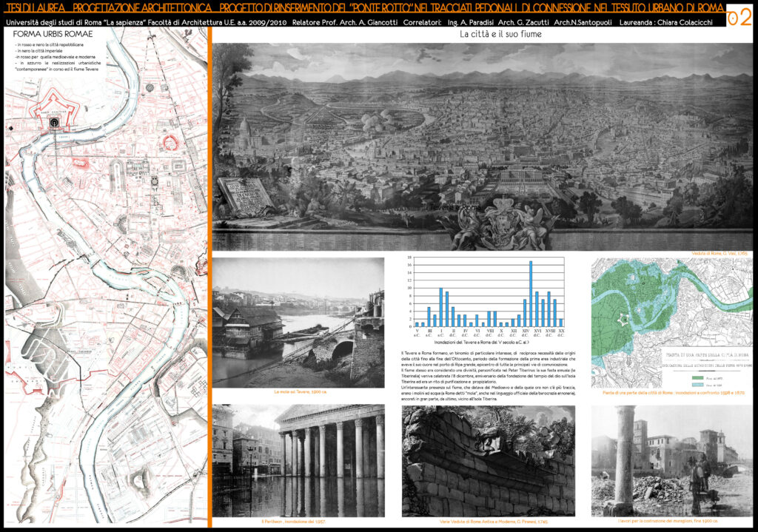Image resolution: width=758 pixels, height=532 pixels.
Task: Click the light blue legend swatch on the flood map
Action: 698,385
